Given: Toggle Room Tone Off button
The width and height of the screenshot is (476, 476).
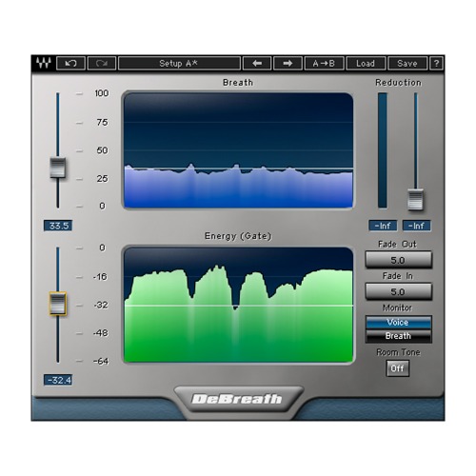Looking at the screenshot, I should pyautogui.click(x=397, y=368).
